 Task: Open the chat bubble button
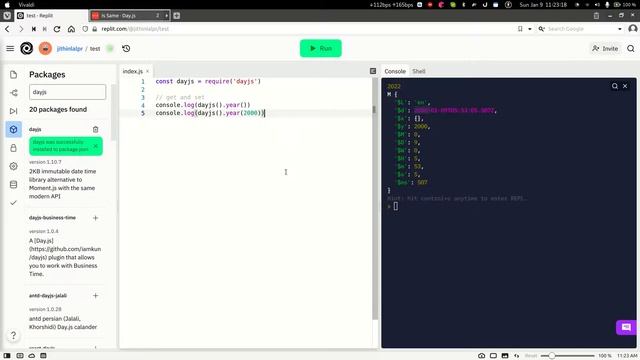[626, 327]
